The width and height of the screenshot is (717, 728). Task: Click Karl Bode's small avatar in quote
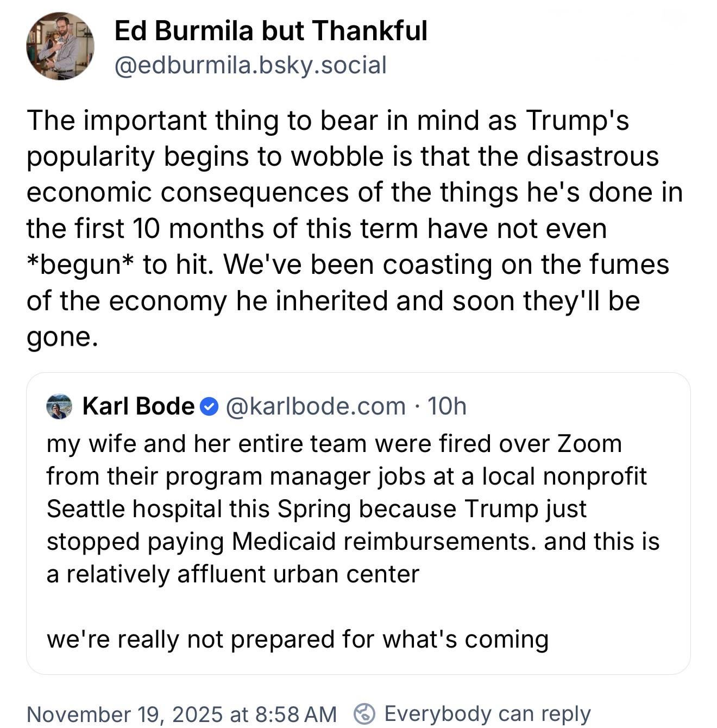(x=59, y=406)
